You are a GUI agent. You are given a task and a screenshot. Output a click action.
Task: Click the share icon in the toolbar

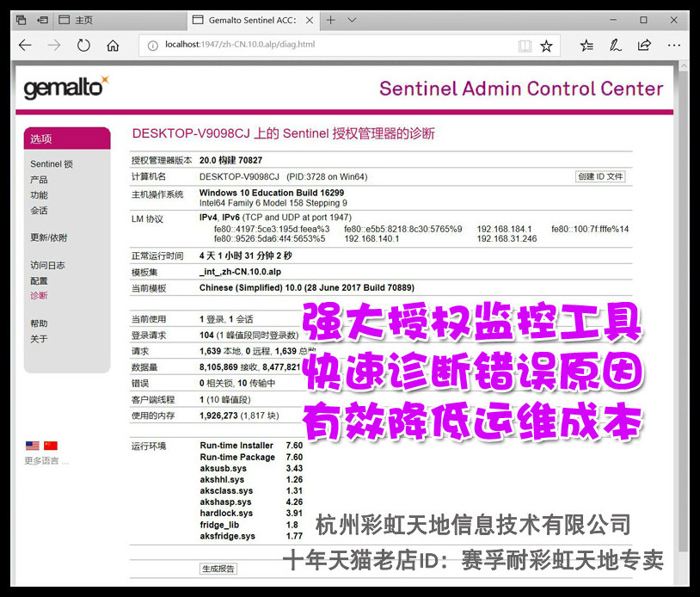click(x=644, y=45)
